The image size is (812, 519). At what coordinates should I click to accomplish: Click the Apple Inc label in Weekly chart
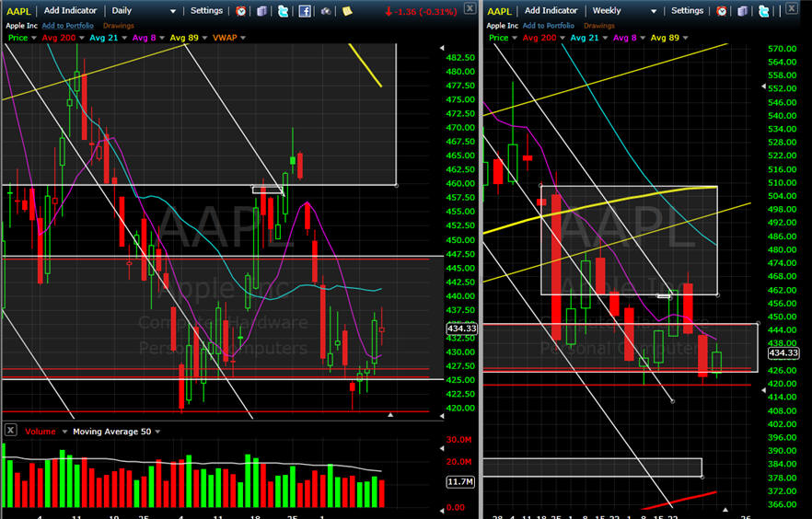tap(502, 26)
